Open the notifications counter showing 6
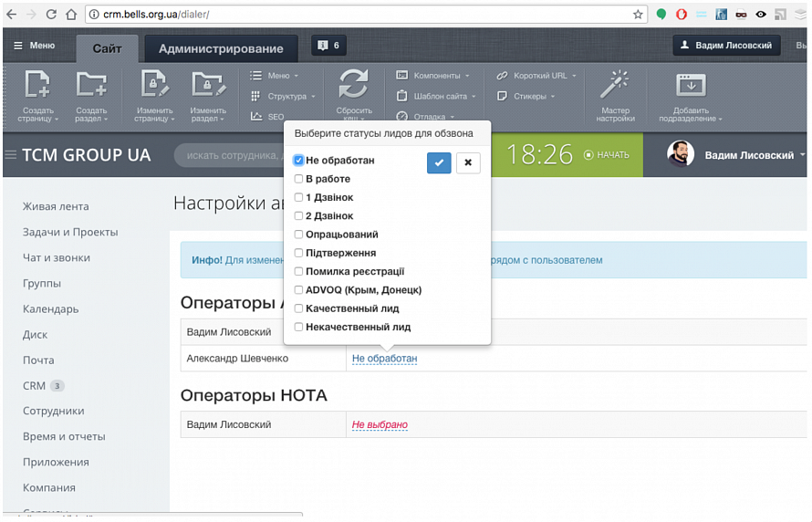This screenshot has width=812, height=522. (x=328, y=46)
